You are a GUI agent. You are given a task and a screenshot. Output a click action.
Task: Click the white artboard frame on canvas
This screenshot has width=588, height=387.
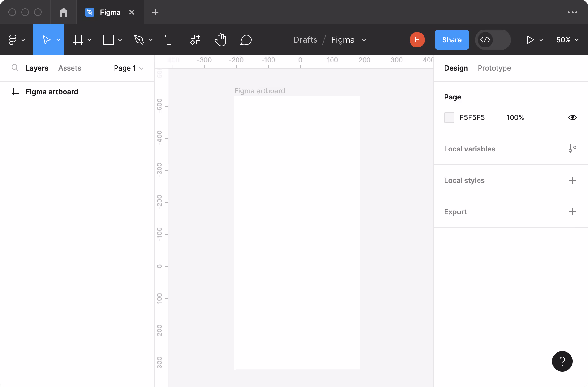(297, 233)
